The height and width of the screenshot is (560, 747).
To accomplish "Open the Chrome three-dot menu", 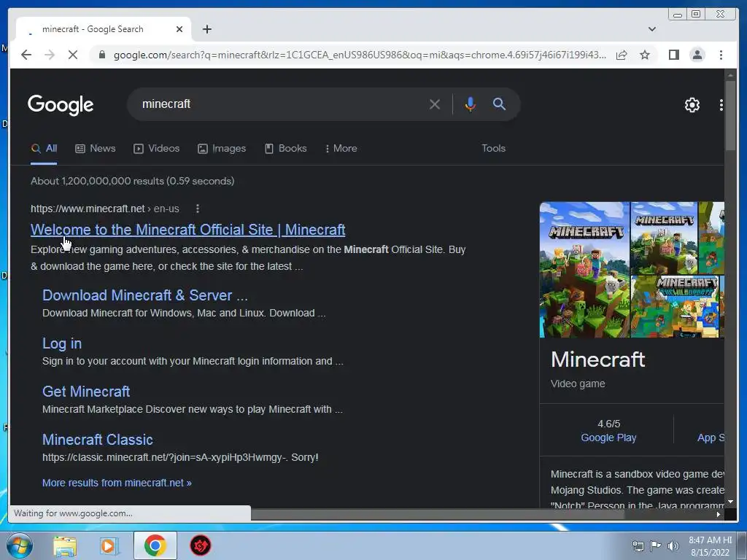I will [x=721, y=55].
